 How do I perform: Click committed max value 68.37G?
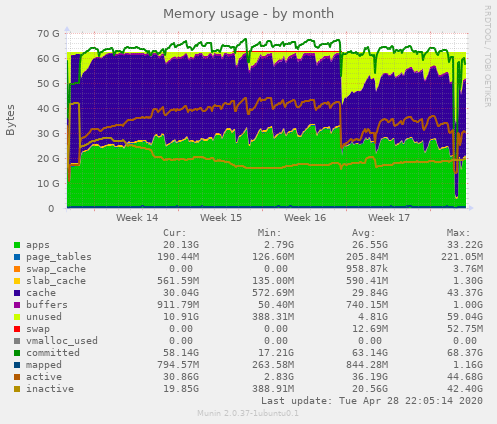tap(465, 353)
